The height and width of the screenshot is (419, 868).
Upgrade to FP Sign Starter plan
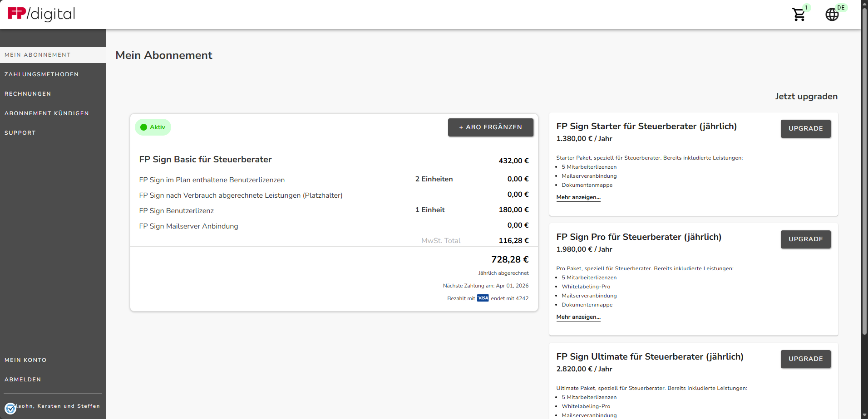805,129
